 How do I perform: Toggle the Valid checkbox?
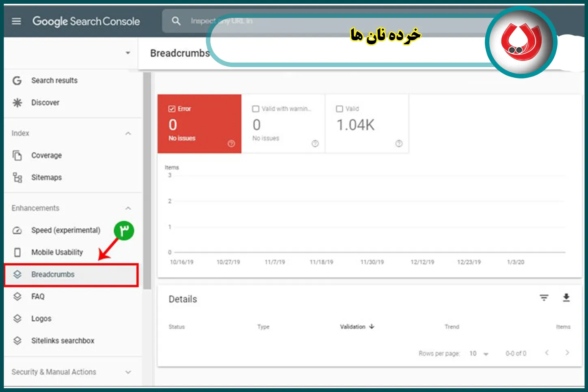339,109
